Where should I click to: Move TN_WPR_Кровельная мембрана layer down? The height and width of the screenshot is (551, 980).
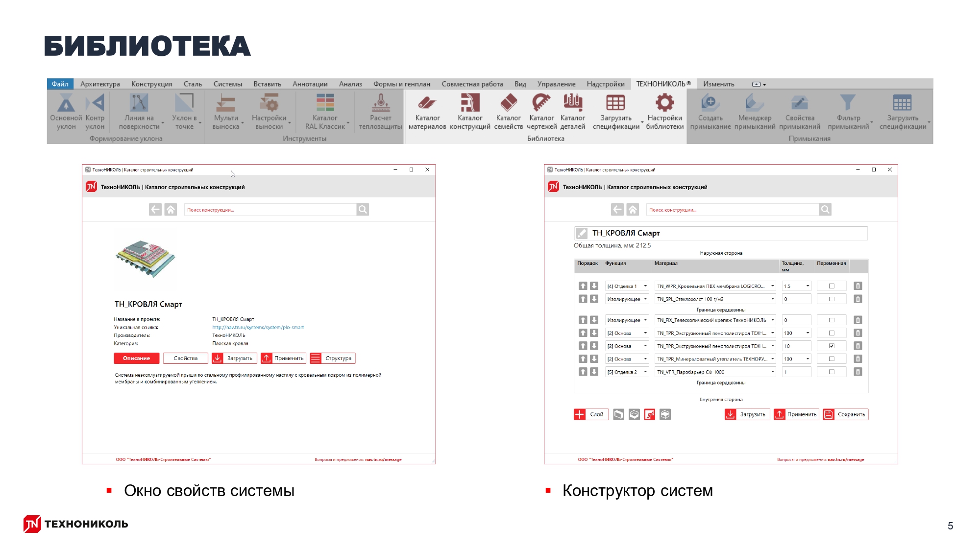tap(594, 286)
